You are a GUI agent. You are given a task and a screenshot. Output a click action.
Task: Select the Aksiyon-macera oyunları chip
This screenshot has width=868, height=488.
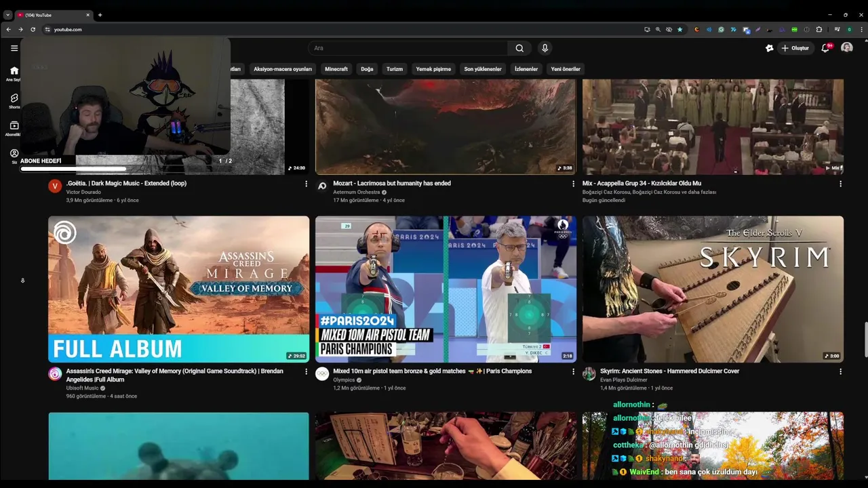pyautogui.click(x=283, y=69)
